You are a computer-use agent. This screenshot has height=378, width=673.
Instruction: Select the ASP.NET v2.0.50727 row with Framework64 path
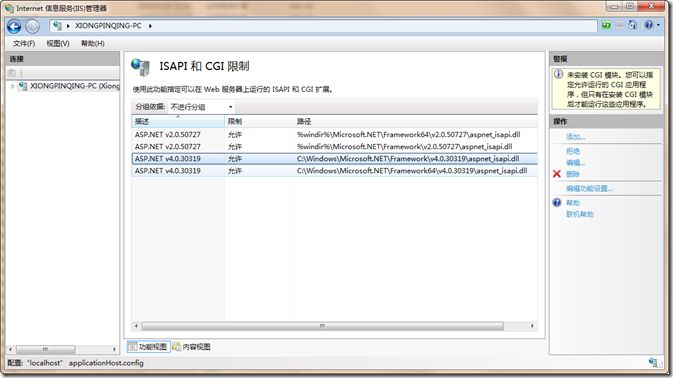coord(334,134)
